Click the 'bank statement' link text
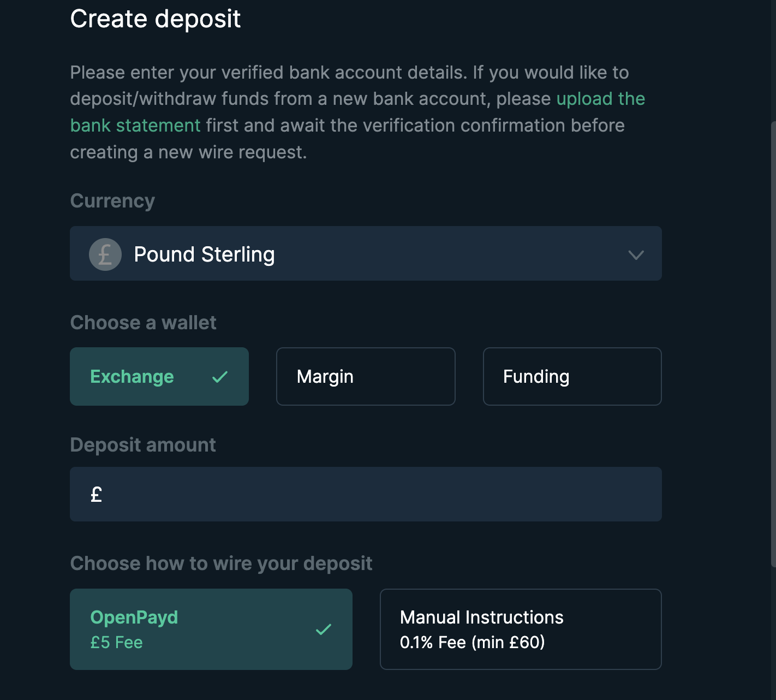Viewport: 776px width, 700px height. pos(135,126)
